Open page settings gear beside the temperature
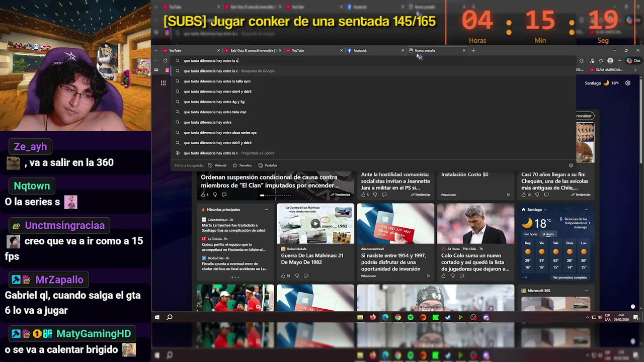 [627, 83]
